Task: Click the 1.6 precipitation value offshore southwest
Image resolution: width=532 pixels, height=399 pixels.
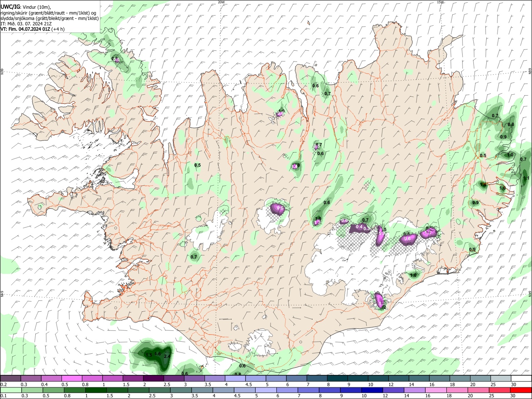Action: tap(158, 354)
